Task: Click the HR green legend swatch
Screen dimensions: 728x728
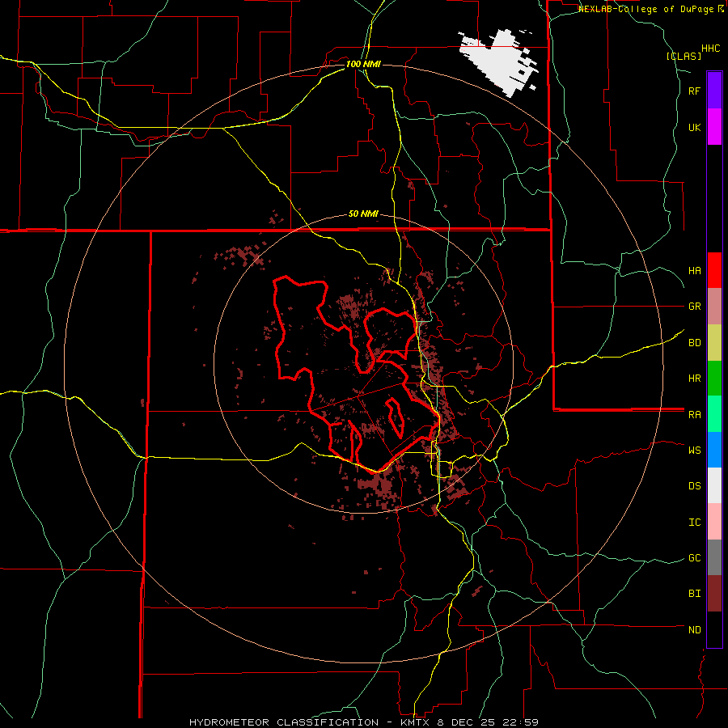Action: click(714, 379)
